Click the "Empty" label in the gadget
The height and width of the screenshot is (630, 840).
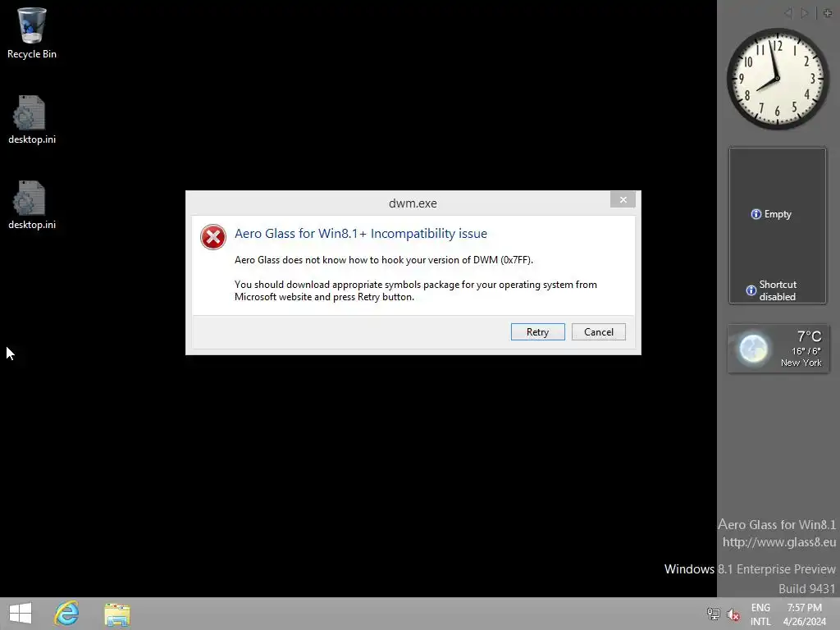[x=778, y=214]
